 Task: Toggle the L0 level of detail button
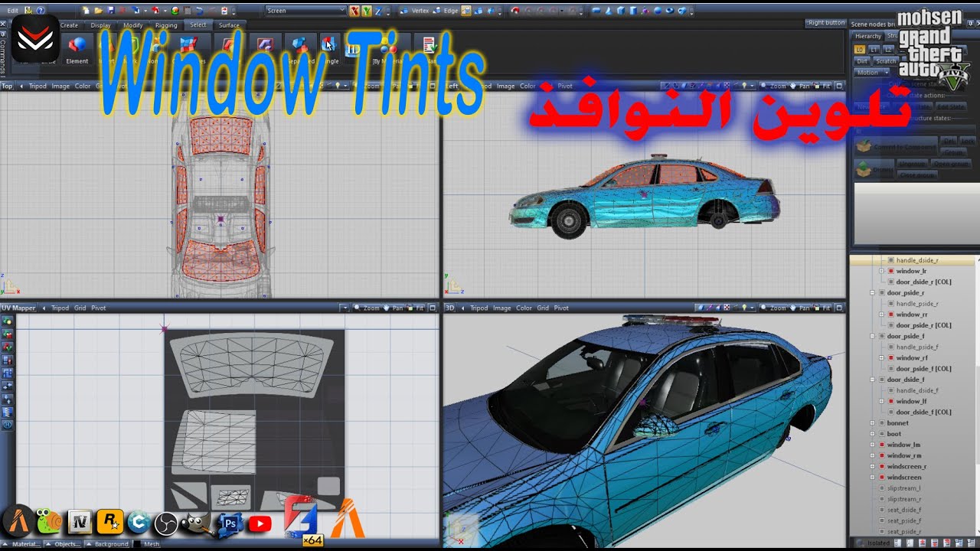861,49
